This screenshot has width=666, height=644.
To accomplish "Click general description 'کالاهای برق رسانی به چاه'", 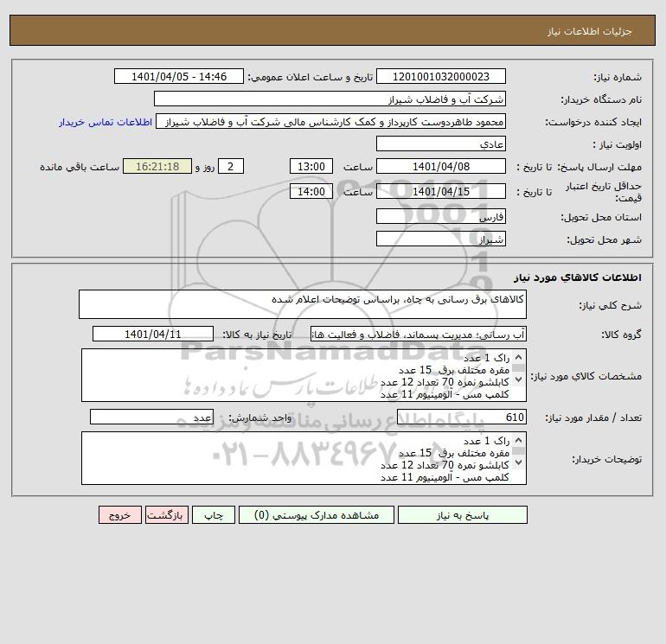I will tap(303, 304).
